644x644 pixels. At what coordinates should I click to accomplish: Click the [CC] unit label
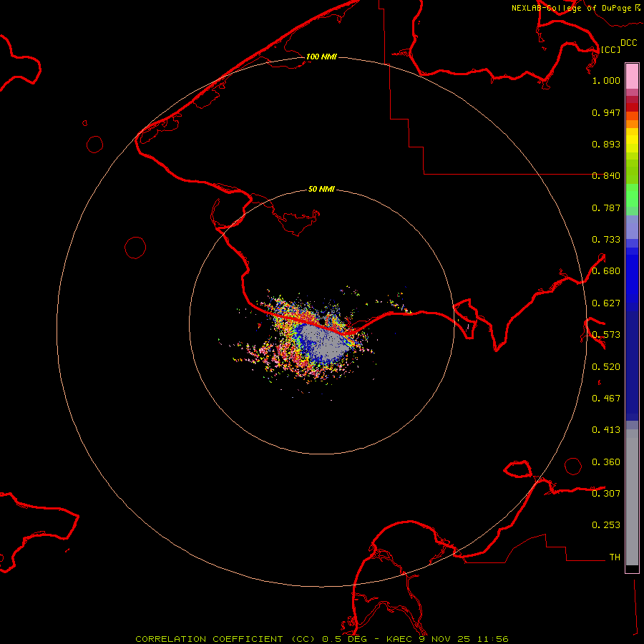[611, 49]
